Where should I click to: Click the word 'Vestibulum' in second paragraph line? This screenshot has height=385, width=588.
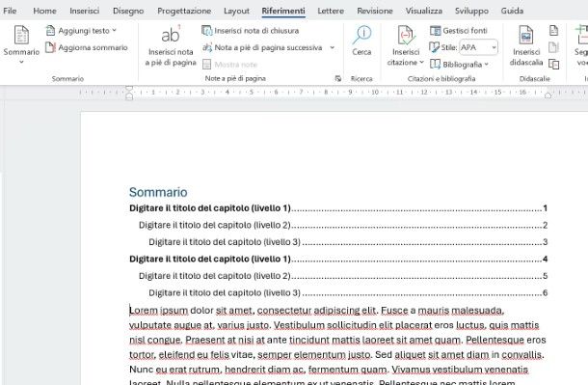tap(299, 325)
